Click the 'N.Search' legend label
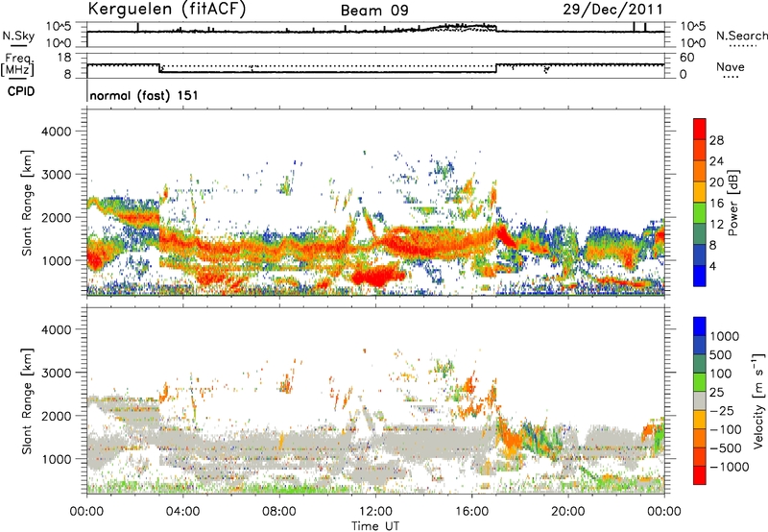Screen dimensions: 768x532 pos(741,36)
